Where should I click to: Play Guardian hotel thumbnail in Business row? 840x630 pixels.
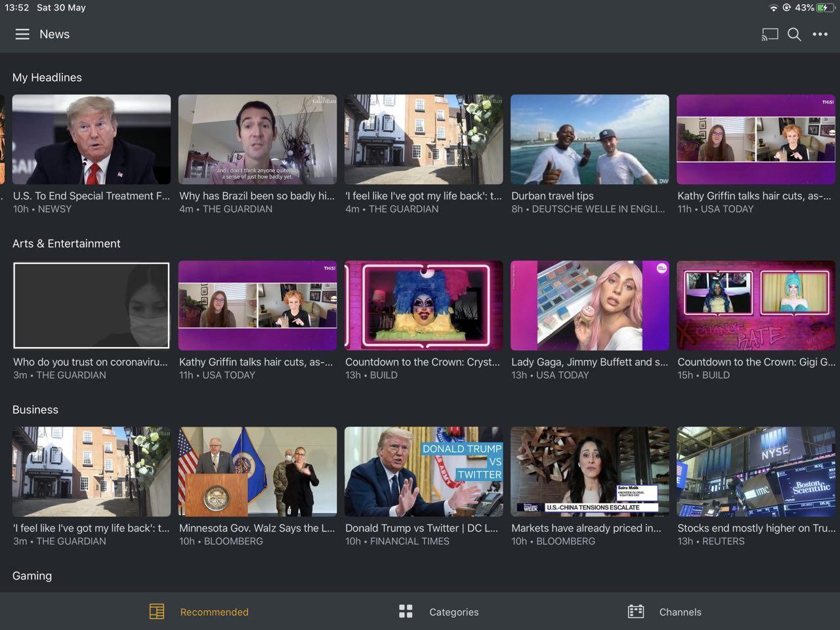click(x=91, y=471)
